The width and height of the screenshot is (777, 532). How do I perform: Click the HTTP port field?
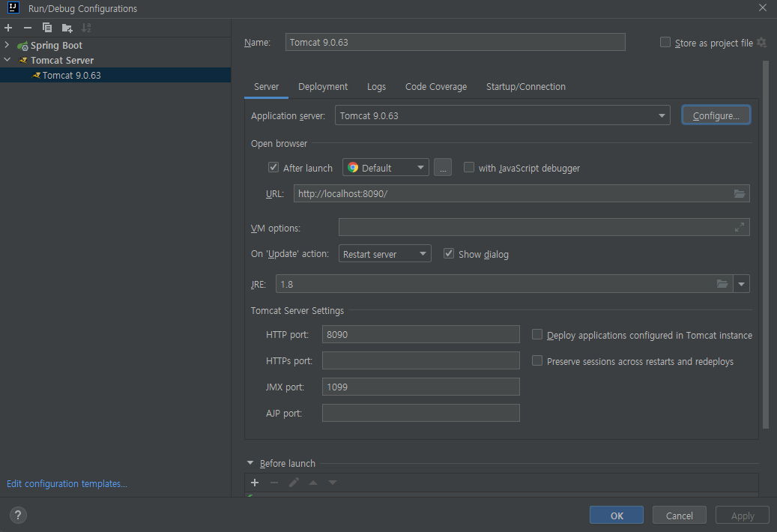[420, 334]
